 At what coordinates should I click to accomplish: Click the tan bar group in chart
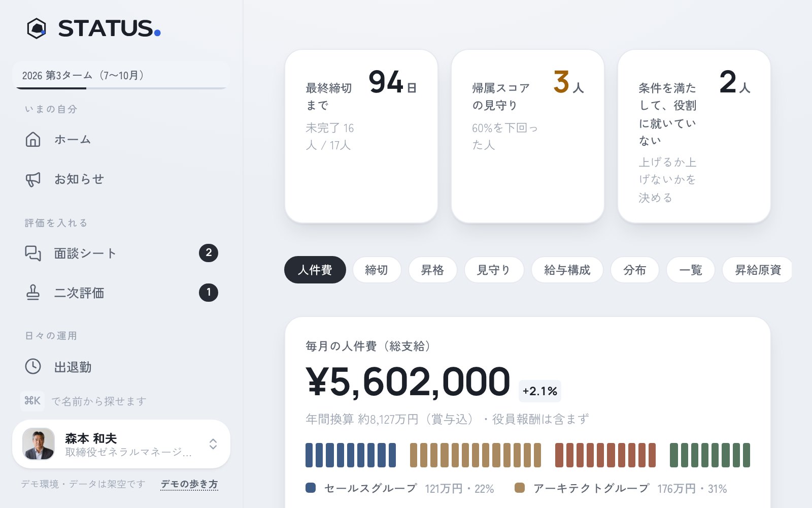(476, 455)
